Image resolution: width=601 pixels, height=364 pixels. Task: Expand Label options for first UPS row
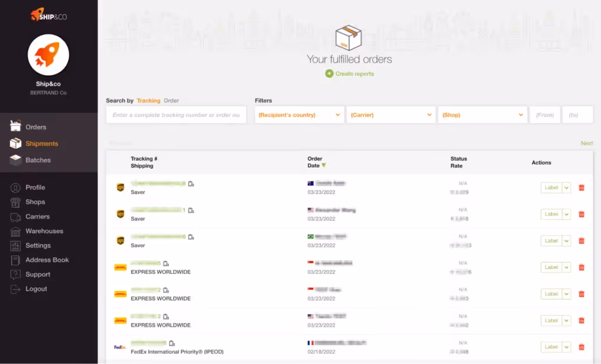(566, 188)
